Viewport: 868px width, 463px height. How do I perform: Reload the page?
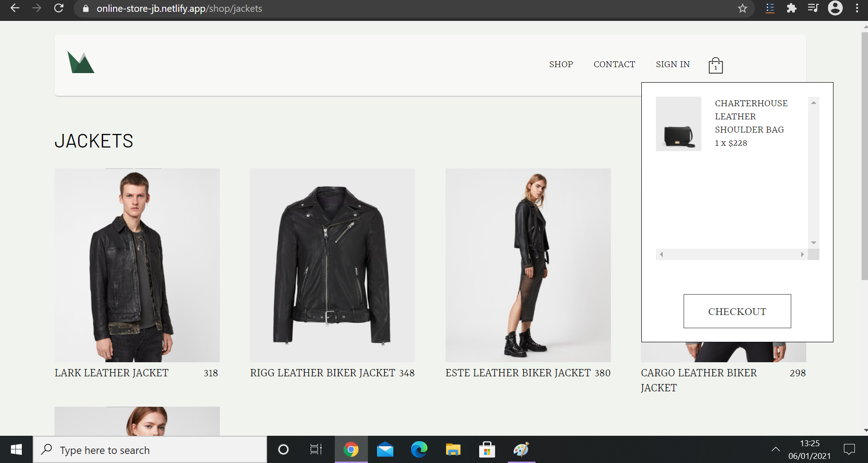point(59,8)
